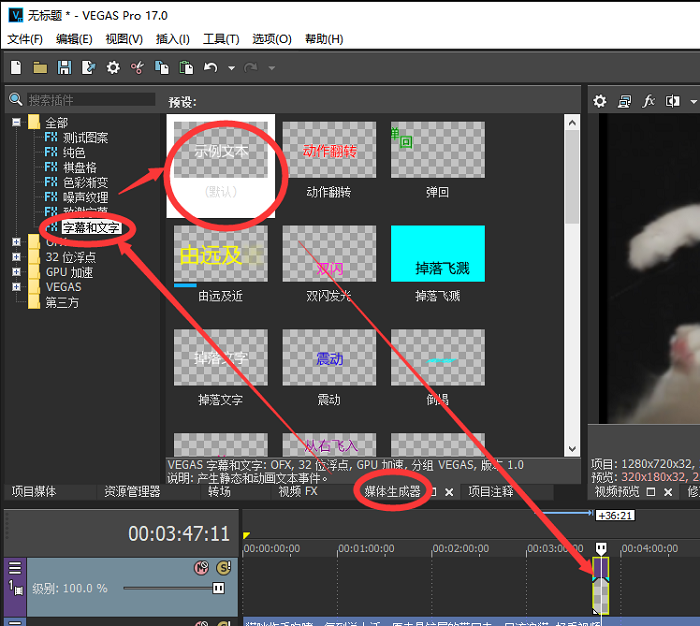Open undo history dropdown arrow
The width and height of the screenshot is (700, 626).
[231, 68]
